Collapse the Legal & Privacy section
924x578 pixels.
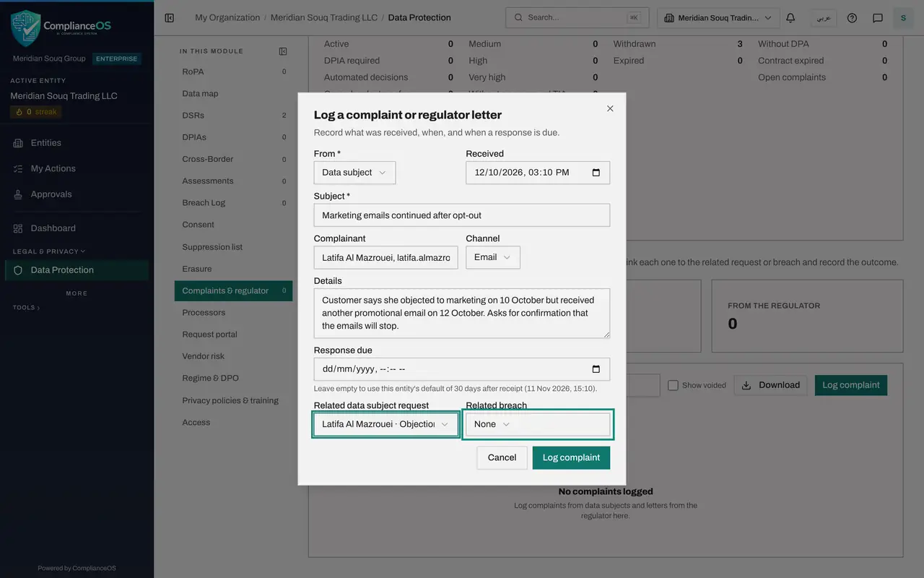tap(48, 251)
